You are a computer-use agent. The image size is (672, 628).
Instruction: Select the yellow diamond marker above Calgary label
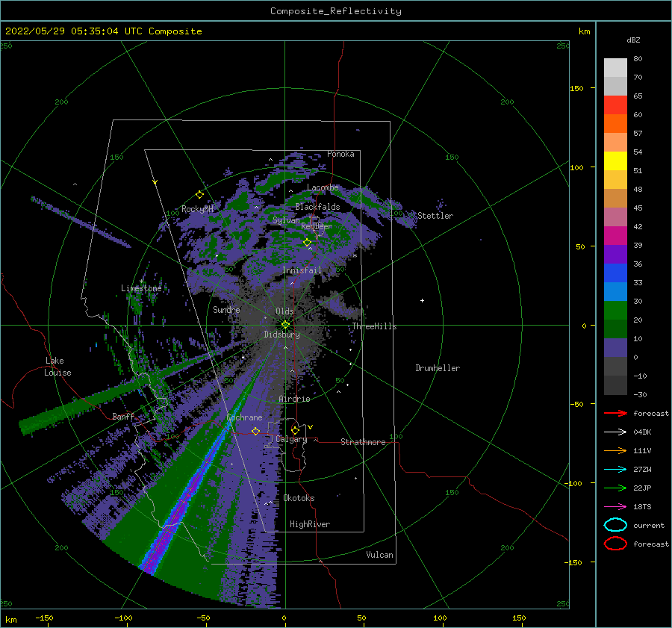295,430
